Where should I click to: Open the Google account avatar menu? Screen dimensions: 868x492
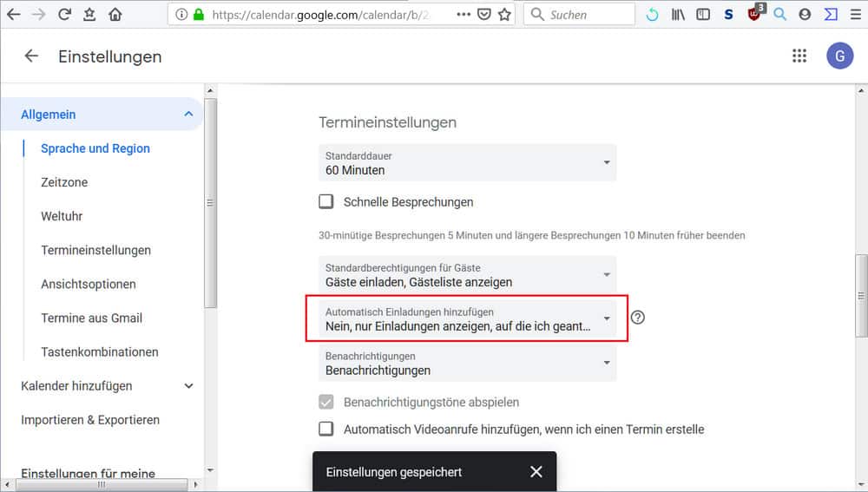coord(839,56)
